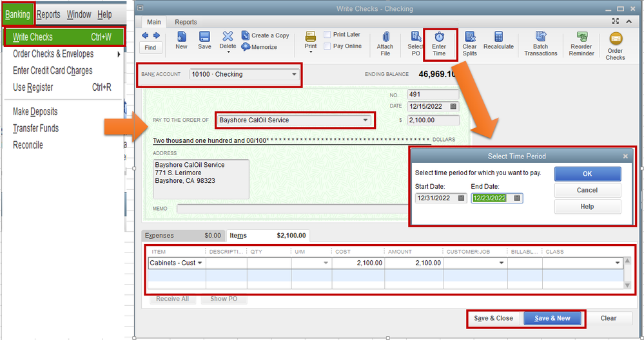The width and height of the screenshot is (644, 340).
Task: Collapse the ribbon with up chevron
Action: click(629, 21)
